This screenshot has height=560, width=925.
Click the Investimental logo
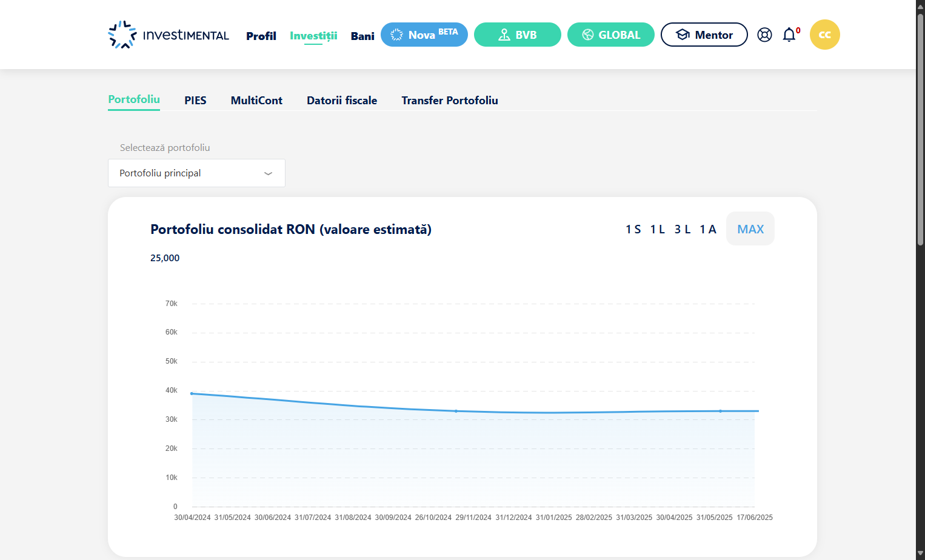tap(169, 35)
